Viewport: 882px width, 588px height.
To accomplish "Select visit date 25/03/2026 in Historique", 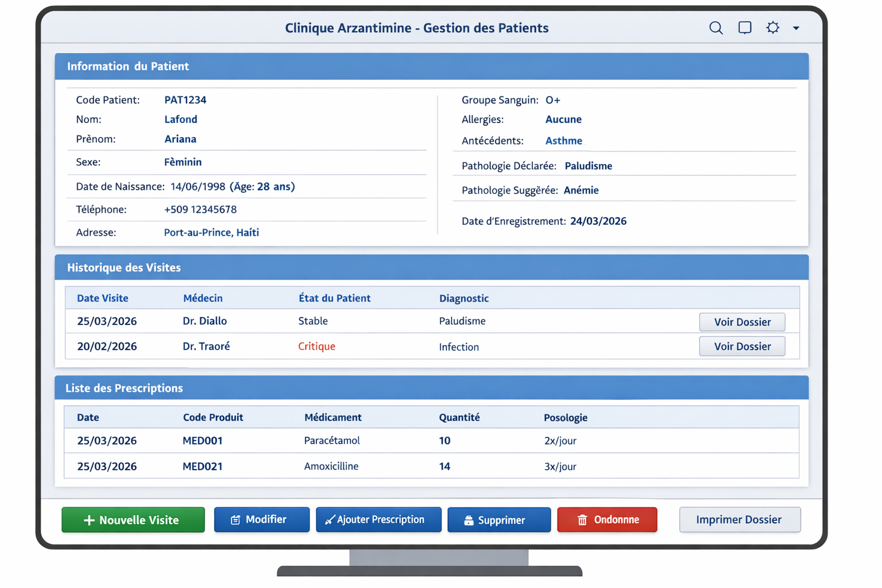I will (x=107, y=321).
